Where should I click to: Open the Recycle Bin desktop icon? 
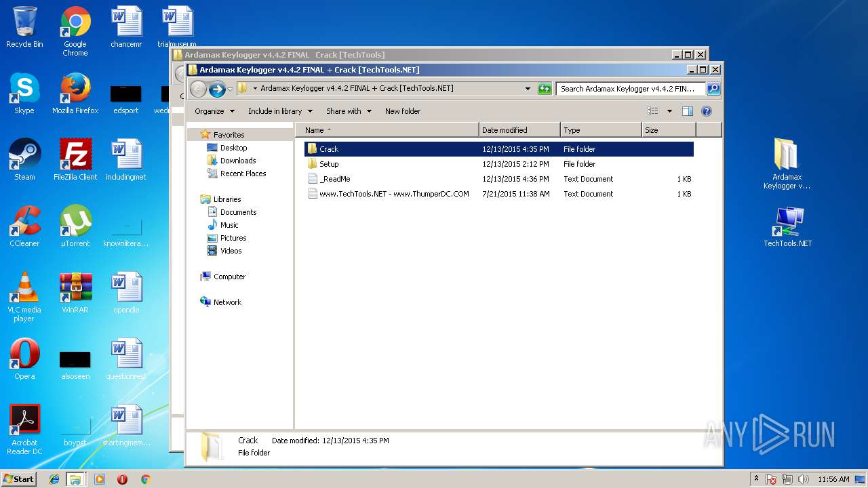[24, 27]
